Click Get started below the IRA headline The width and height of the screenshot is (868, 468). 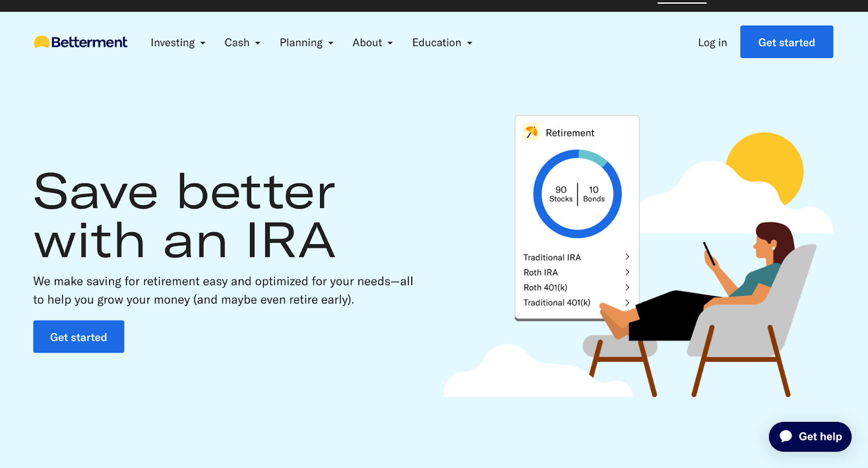click(x=79, y=337)
